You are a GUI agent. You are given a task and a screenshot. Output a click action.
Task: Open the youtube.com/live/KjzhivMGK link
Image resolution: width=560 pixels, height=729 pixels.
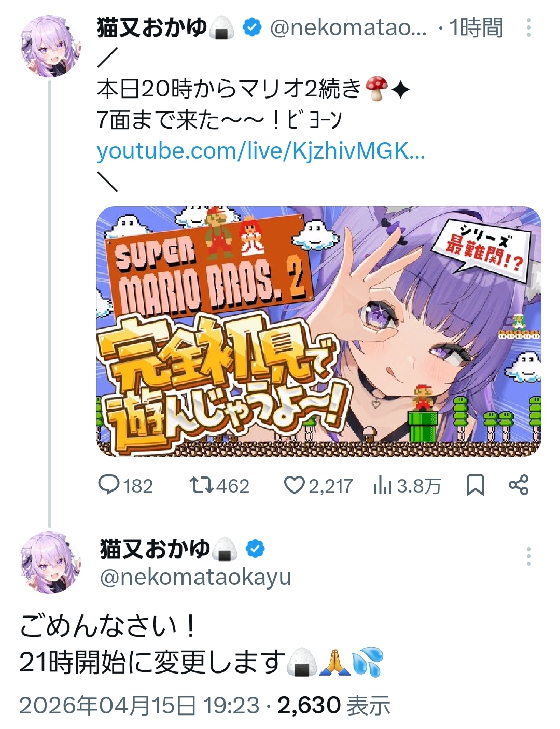point(261,151)
